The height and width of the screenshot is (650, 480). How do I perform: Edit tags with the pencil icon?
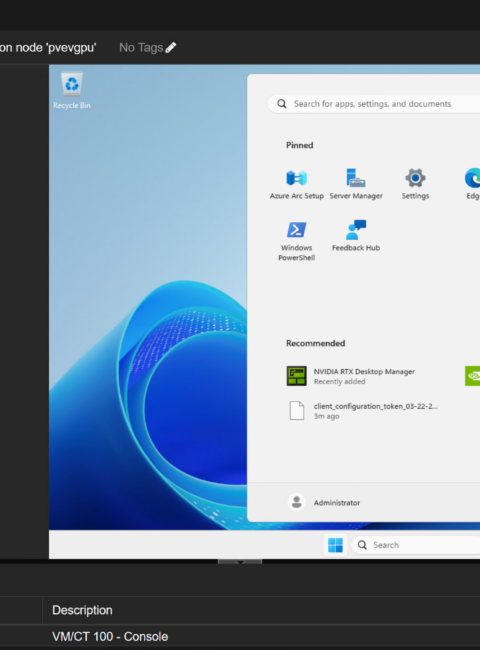(x=171, y=48)
